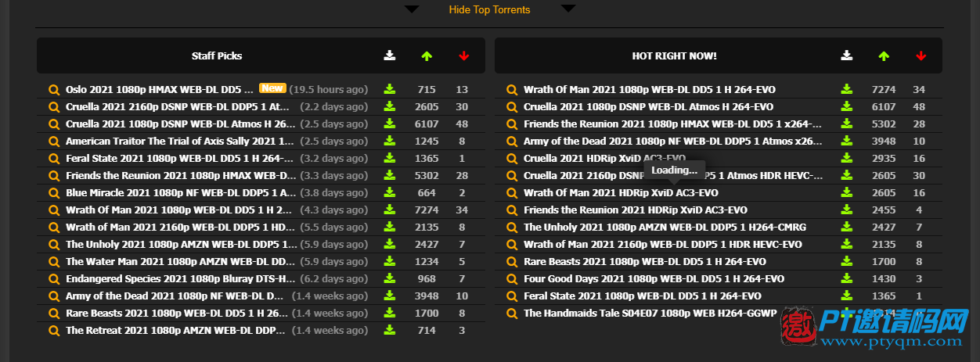Open HOT Cruella 2021 1080p DSNP Atmos link
Viewport: 980px width, 362px height.
click(648, 106)
